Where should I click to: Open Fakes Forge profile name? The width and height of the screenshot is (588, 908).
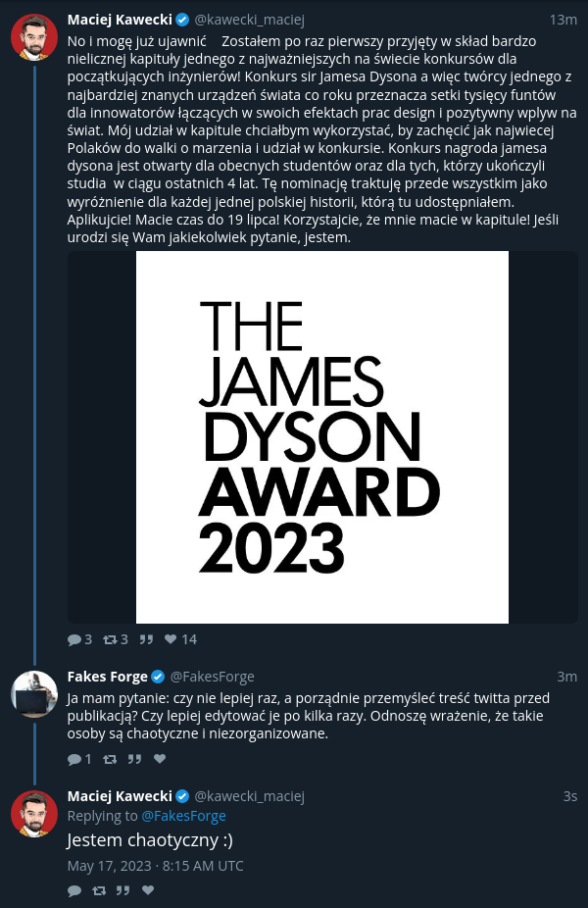[x=108, y=677]
